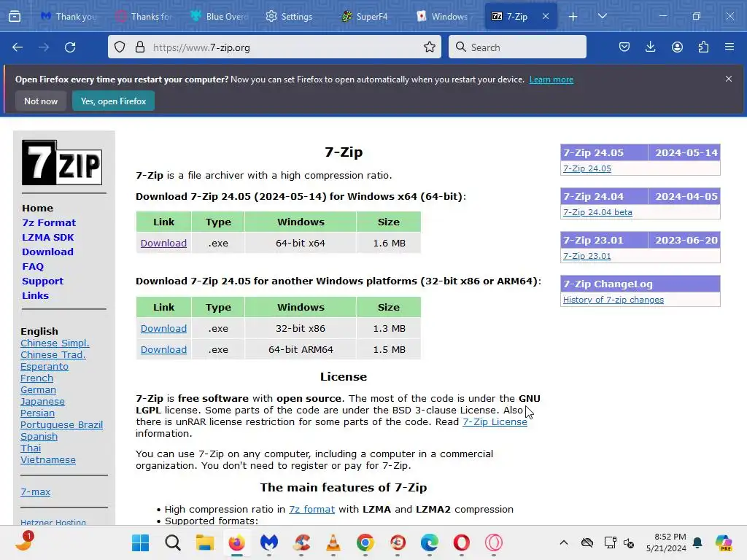Click the Firefox taskbar icon

click(237, 542)
